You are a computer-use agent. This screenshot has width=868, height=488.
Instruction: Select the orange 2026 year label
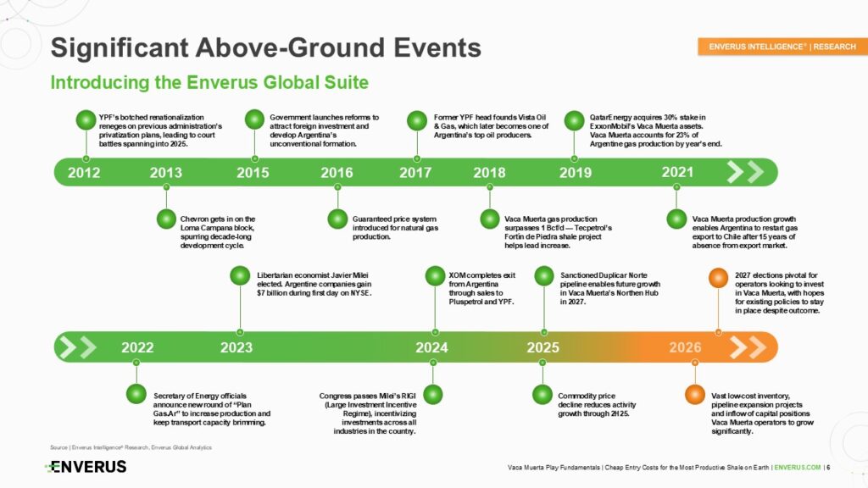pos(685,347)
